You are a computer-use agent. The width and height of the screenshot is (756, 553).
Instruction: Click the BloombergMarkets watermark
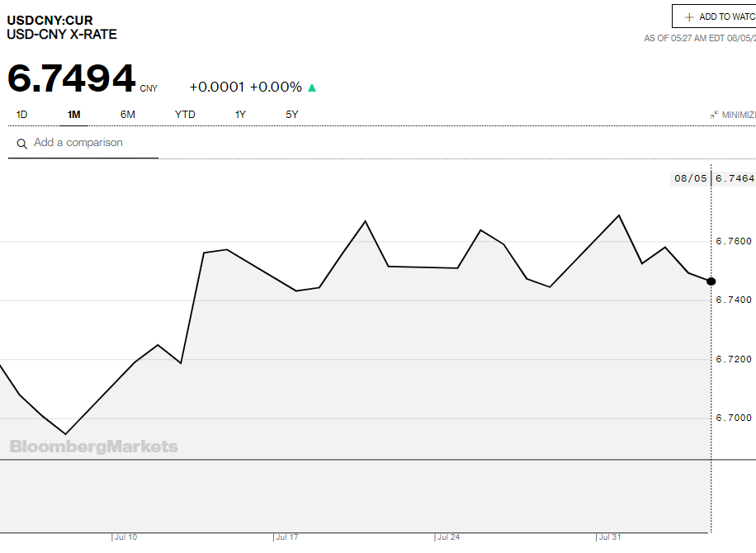click(x=93, y=447)
